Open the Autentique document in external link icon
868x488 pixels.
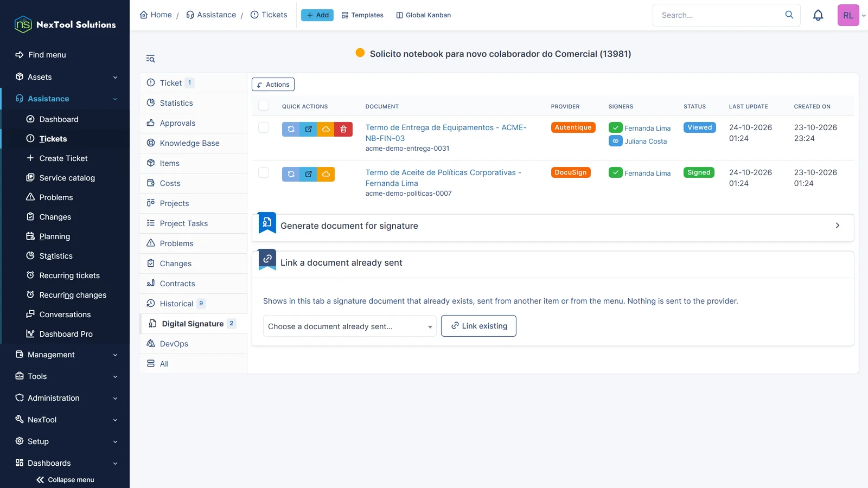[x=308, y=129]
